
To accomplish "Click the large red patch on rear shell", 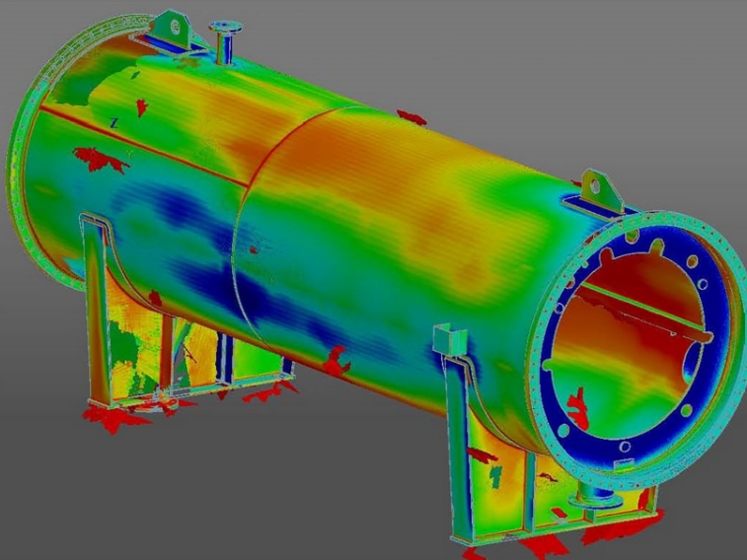I will click(100, 158).
